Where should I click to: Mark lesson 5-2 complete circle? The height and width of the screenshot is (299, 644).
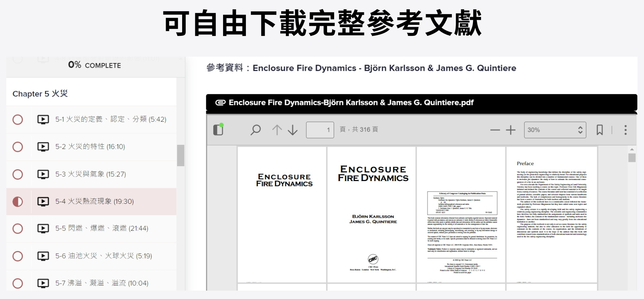(x=18, y=147)
